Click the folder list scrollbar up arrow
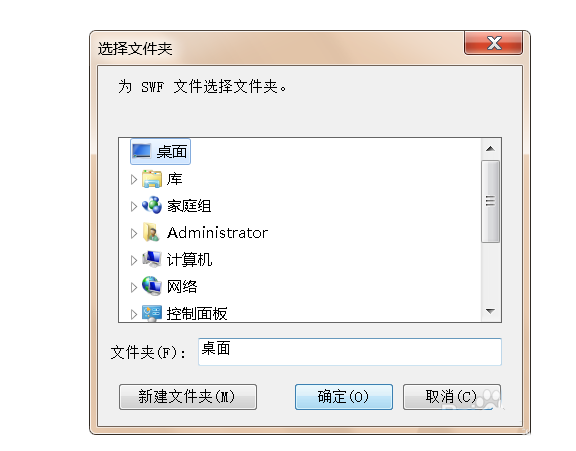Screen dimensions: 576x451 pos(490,149)
